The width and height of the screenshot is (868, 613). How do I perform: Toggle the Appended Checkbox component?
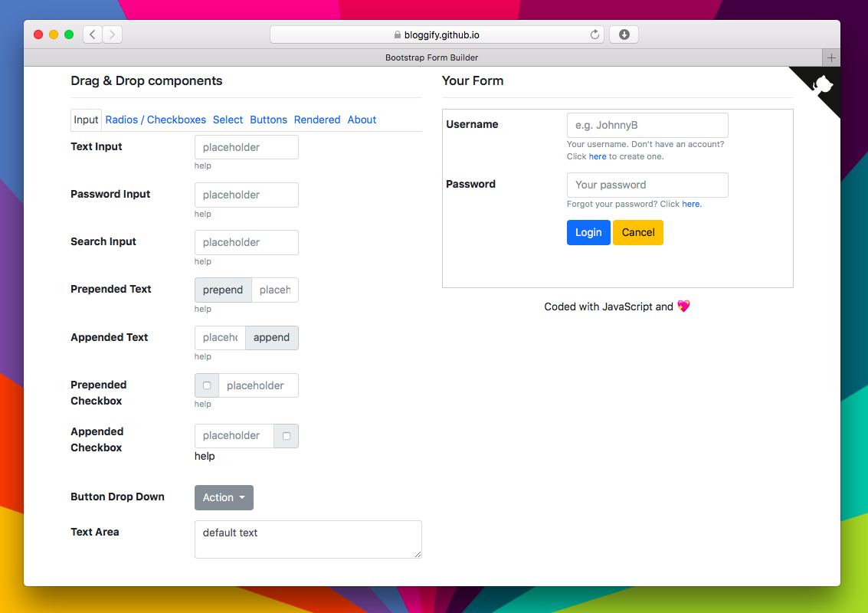(x=286, y=434)
